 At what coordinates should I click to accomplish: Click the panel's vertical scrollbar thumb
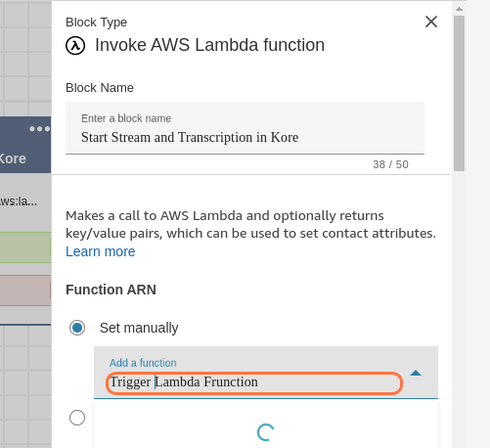(x=459, y=93)
